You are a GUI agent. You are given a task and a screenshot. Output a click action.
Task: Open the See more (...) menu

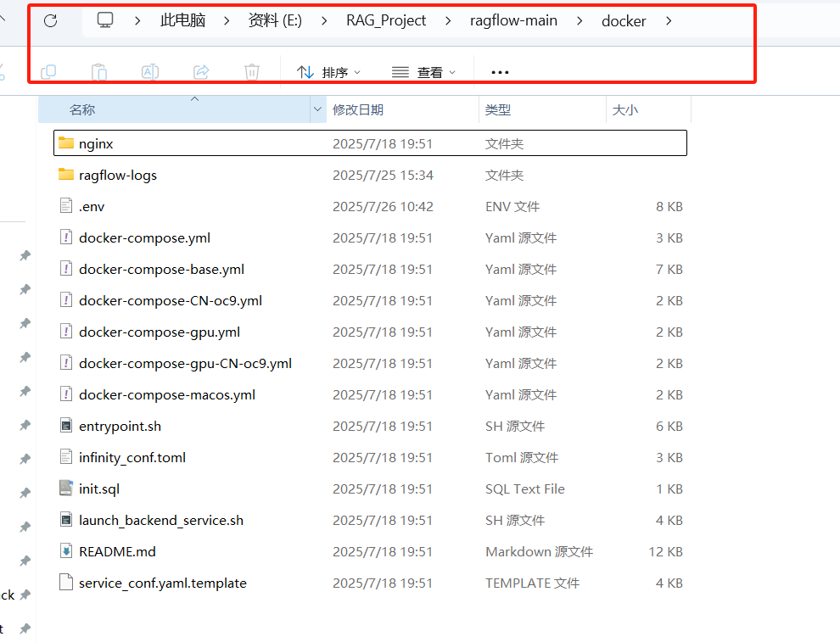coord(499,72)
